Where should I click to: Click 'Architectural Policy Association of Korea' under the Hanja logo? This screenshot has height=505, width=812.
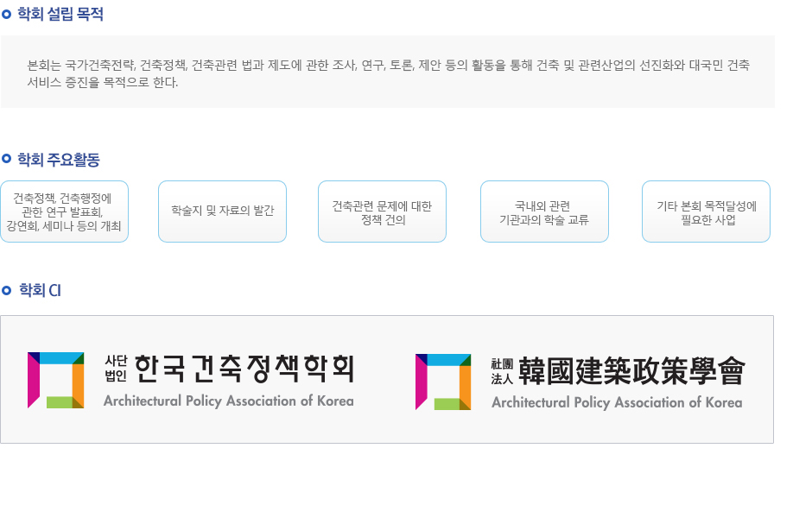pyautogui.click(x=617, y=402)
